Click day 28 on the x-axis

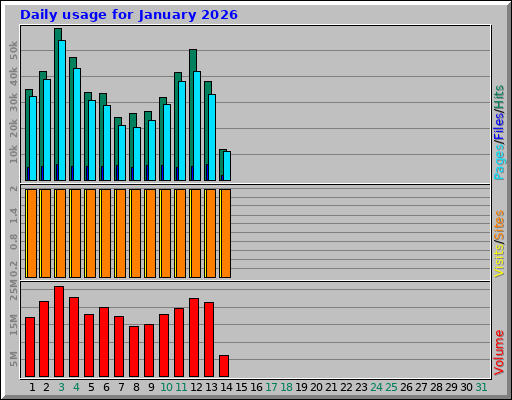click(436, 387)
